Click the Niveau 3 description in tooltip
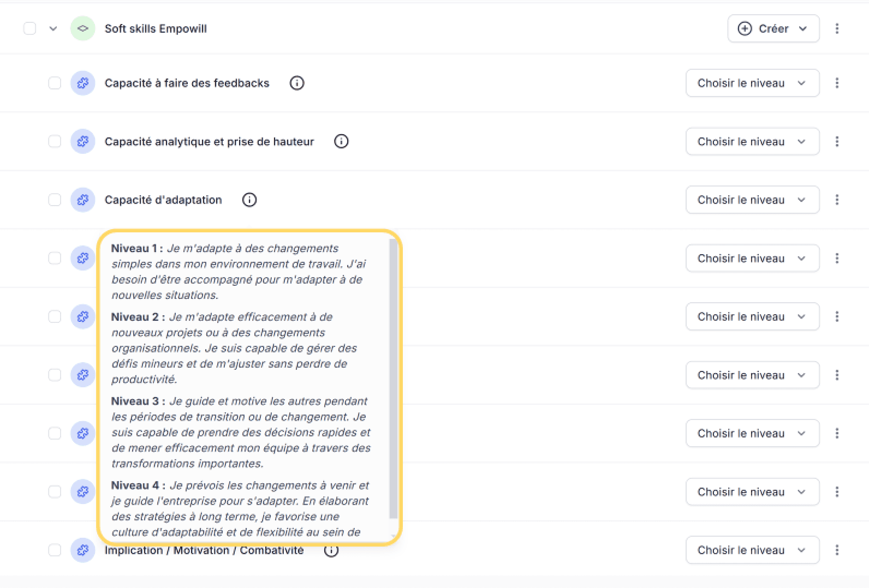Screen dimensions: 869x588 (241, 433)
